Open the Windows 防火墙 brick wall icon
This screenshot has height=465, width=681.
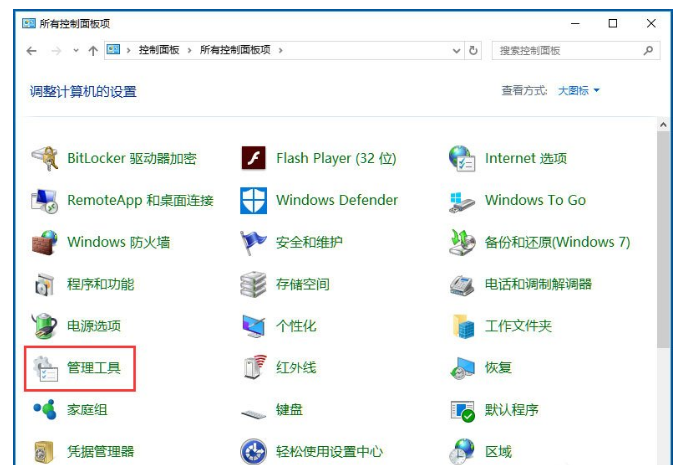[x=44, y=242]
